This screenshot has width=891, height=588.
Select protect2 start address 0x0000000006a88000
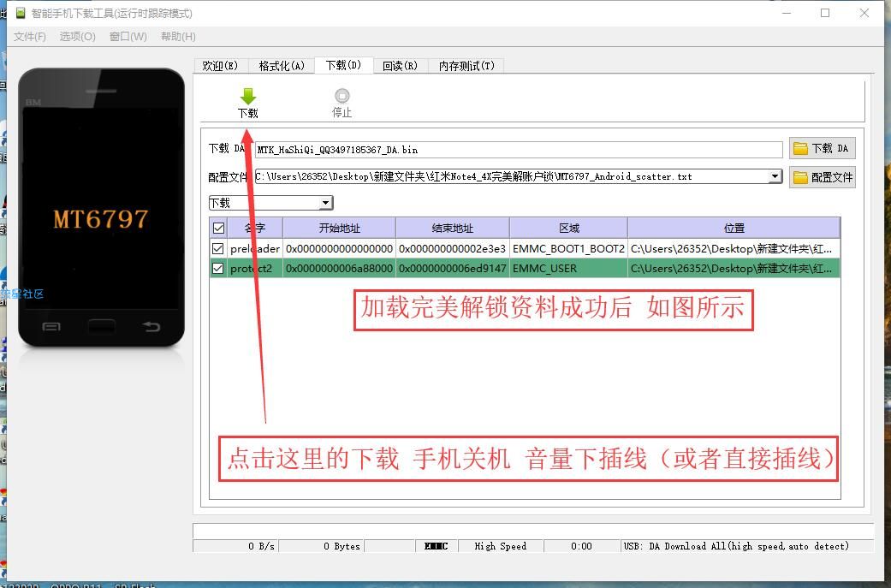pyautogui.click(x=339, y=268)
